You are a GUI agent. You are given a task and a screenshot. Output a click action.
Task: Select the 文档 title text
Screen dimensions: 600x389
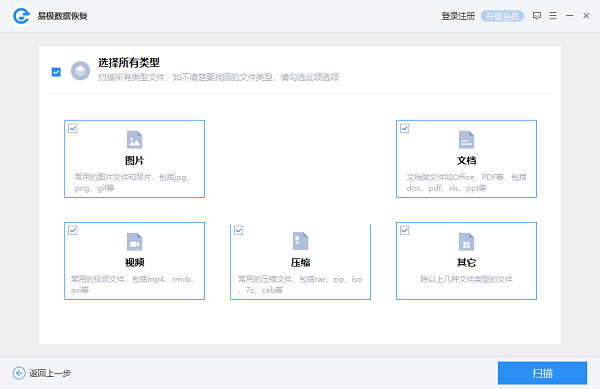[466, 161]
